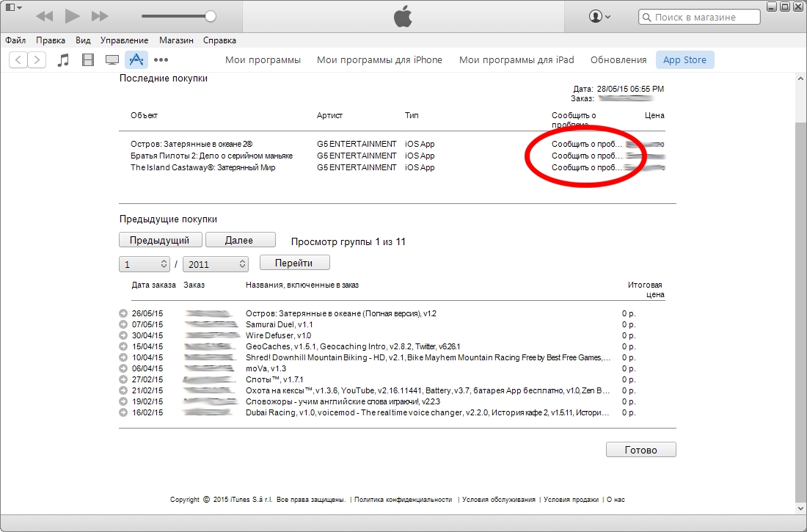Click the Готово button
This screenshot has height=532, width=807.
tap(640, 450)
